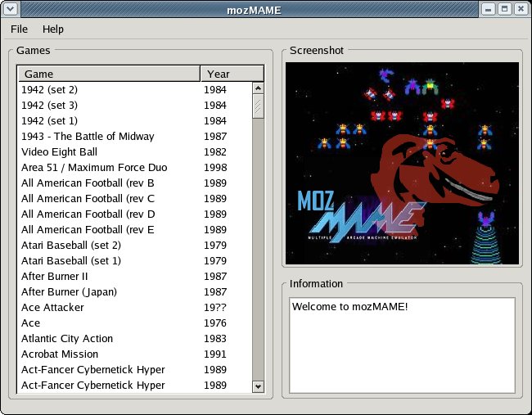Click the games list scrollbar track below thumb
The width and height of the screenshot is (532, 415).
pos(258,250)
